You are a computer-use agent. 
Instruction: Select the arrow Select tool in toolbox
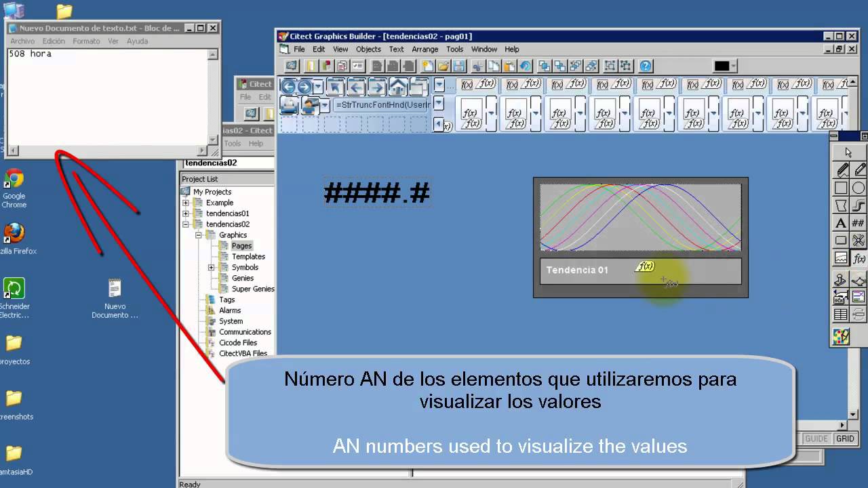[x=850, y=152]
